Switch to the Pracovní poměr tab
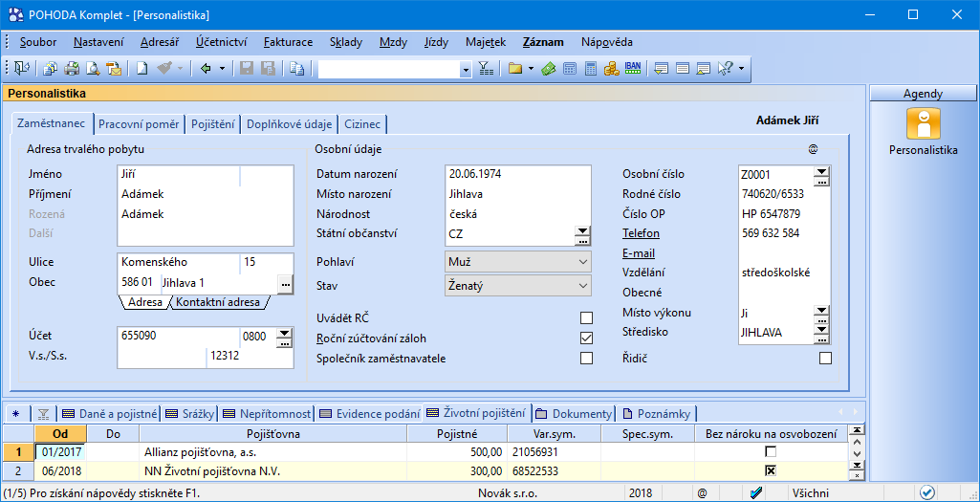This screenshot has height=502, width=980. 139,123
